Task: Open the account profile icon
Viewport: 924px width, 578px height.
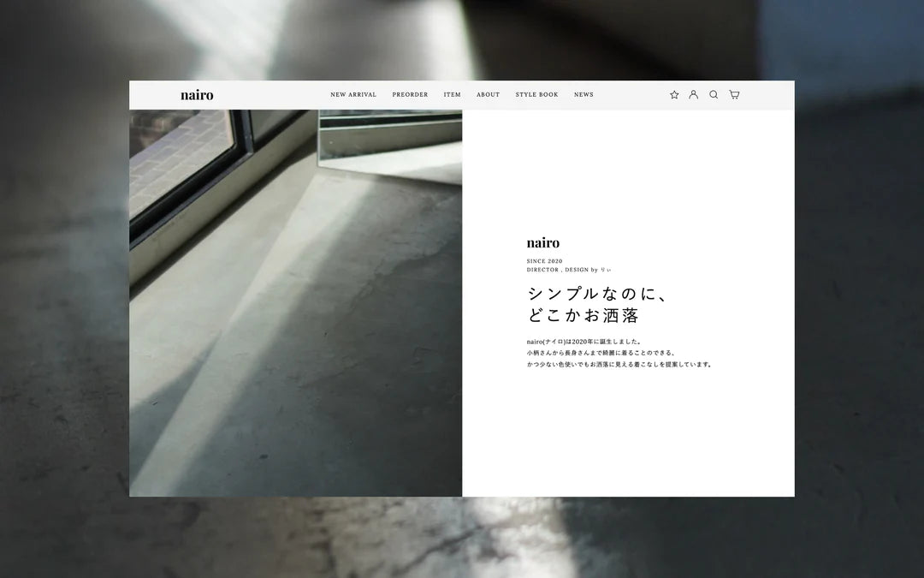Action: coord(694,95)
